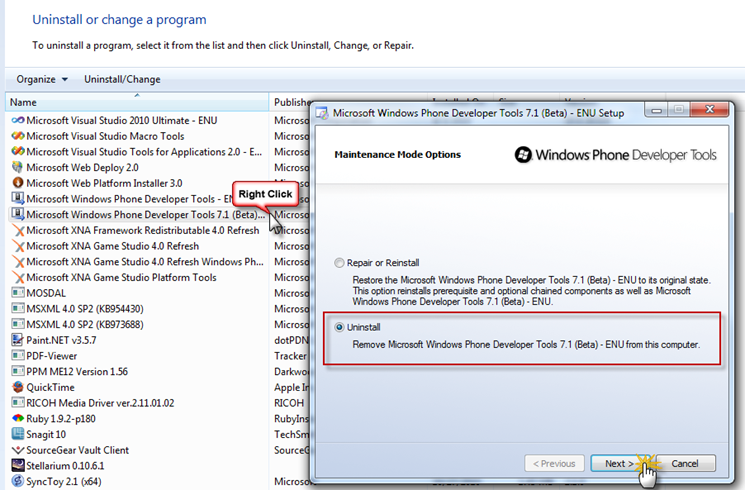Click the PPM ME12 Version 1.56 icon

click(18, 371)
